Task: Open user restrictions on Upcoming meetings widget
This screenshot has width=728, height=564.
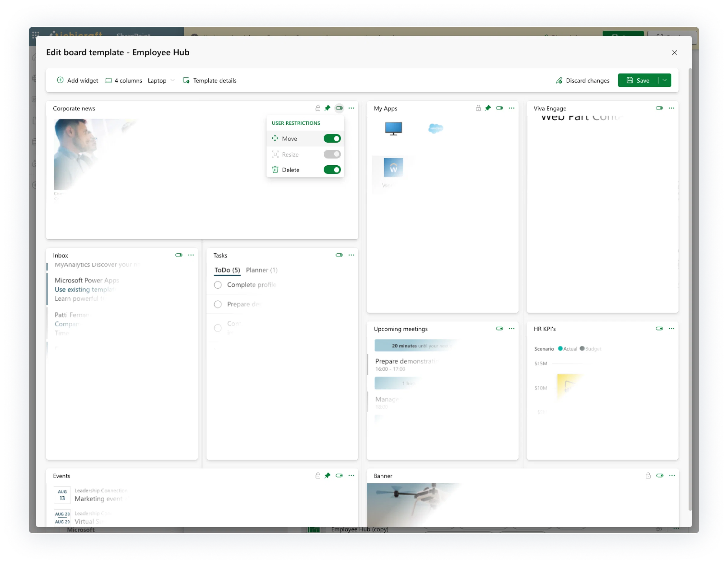Action: (x=499, y=328)
